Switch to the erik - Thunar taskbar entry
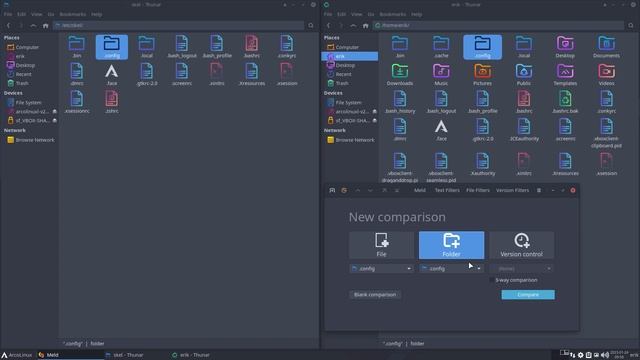The height and width of the screenshot is (360, 640). (191, 355)
